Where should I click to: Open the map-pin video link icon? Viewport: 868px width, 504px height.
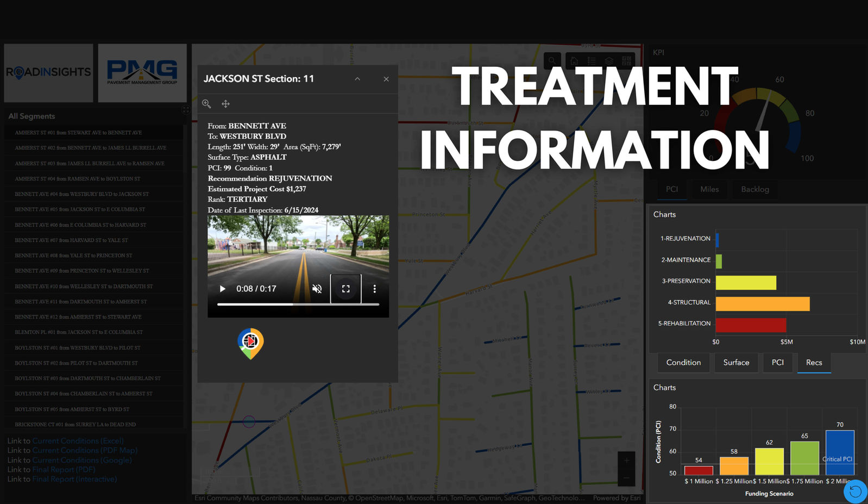250,344
